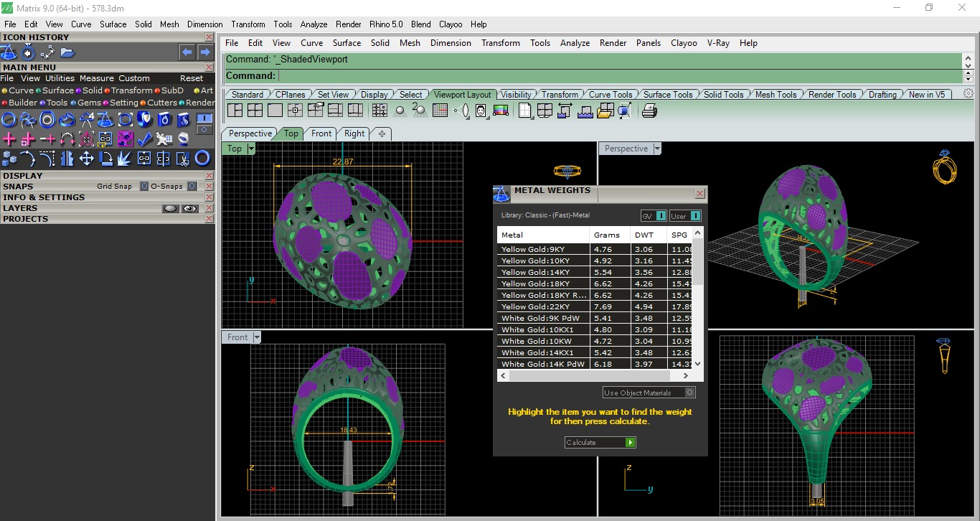The height and width of the screenshot is (521, 980).
Task: Open the Top viewport dropdown arrow
Action: coord(251,149)
